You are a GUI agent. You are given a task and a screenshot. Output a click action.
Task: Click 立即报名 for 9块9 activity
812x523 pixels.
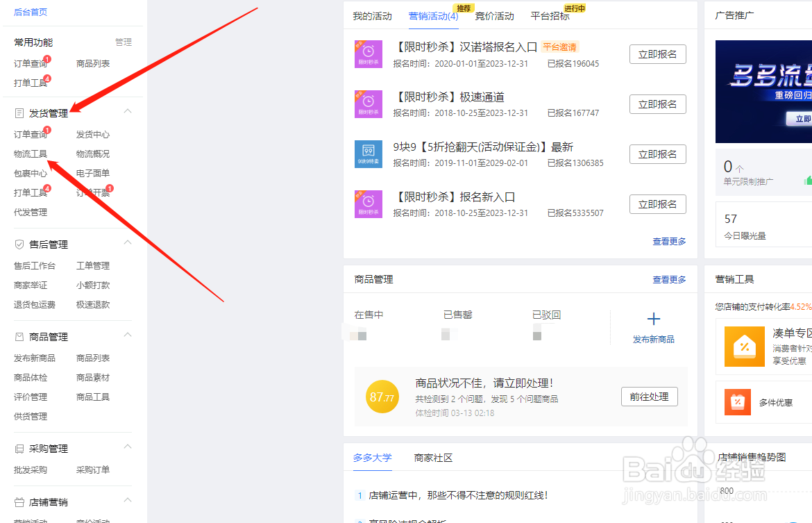click(658, 154)
